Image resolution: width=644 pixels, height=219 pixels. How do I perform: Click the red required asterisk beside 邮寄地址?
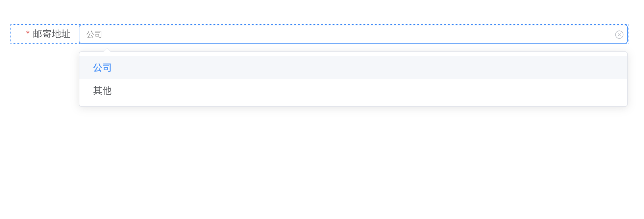click(28, 33)
